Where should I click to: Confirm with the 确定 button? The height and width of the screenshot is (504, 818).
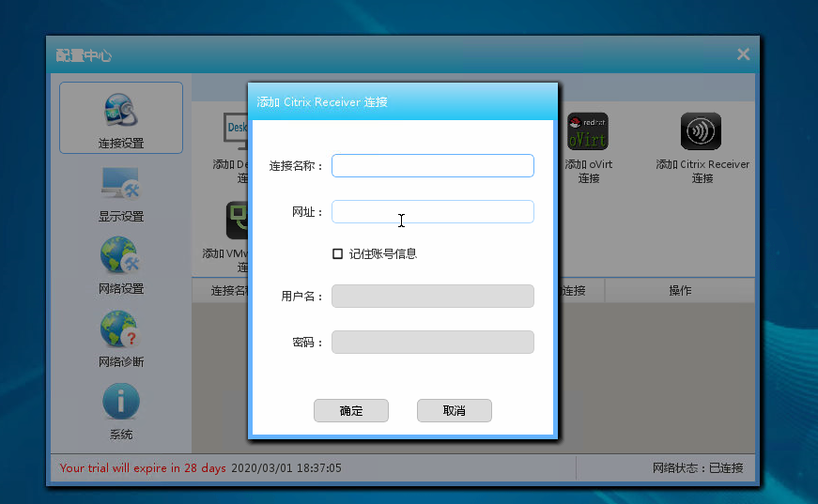pos(351,411)
